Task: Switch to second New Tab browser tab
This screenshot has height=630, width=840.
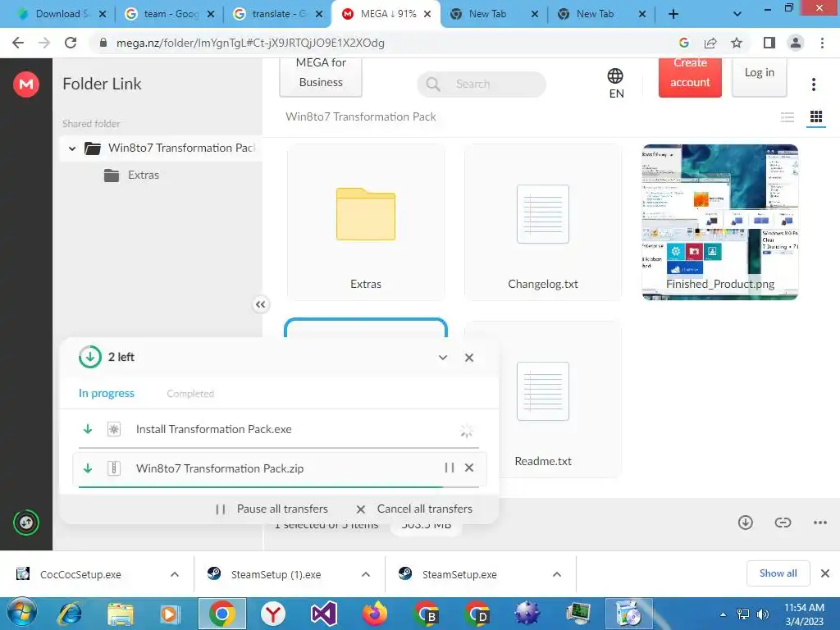Action: [x=600, y=14]
